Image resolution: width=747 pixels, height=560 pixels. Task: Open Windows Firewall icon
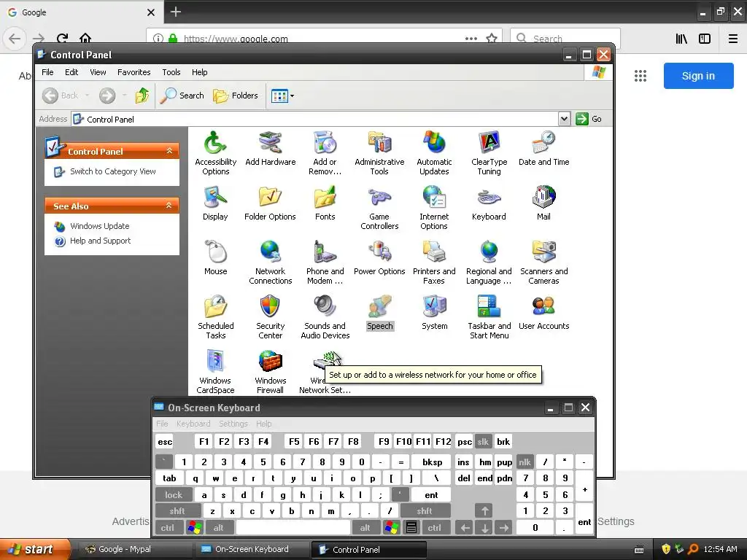tap(270, 371)
